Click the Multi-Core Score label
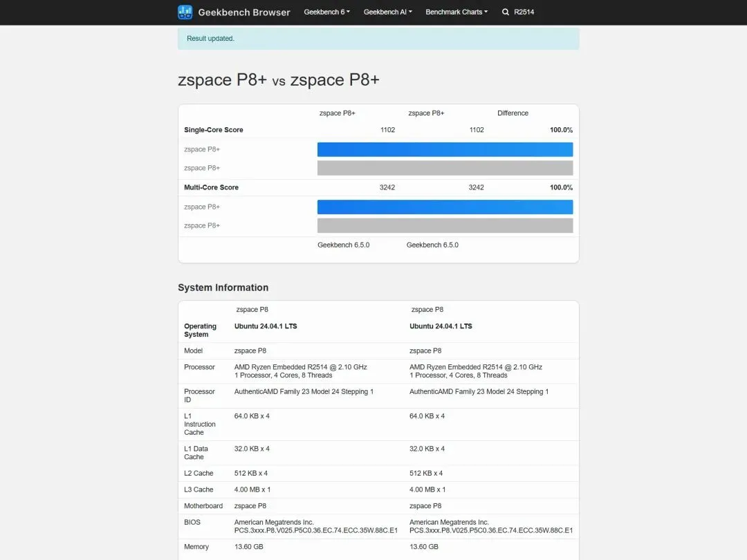This screenshot has height=560, width=747. pyautogui.click(x=211, y=187)
